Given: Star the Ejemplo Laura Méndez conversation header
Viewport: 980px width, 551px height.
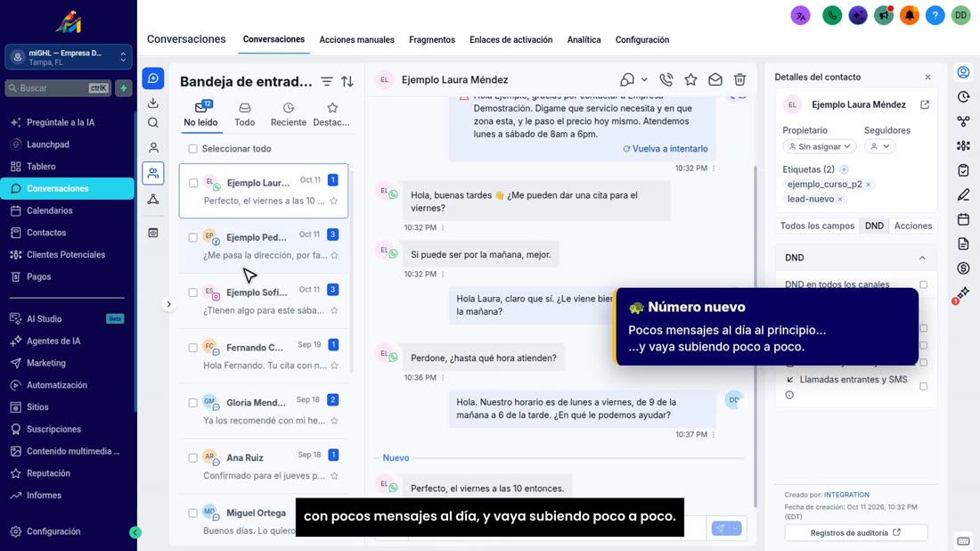Looking at the screenshot, I should point(690,80).
